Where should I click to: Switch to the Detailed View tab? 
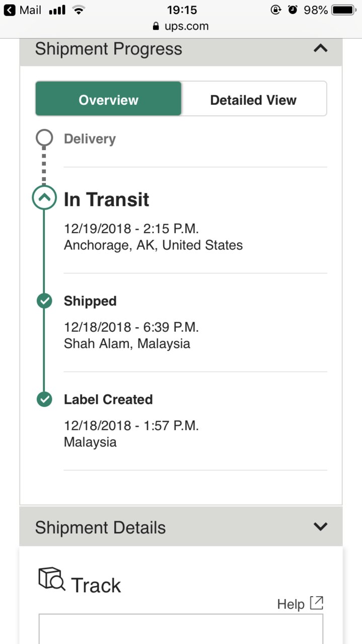click(253, 99)
